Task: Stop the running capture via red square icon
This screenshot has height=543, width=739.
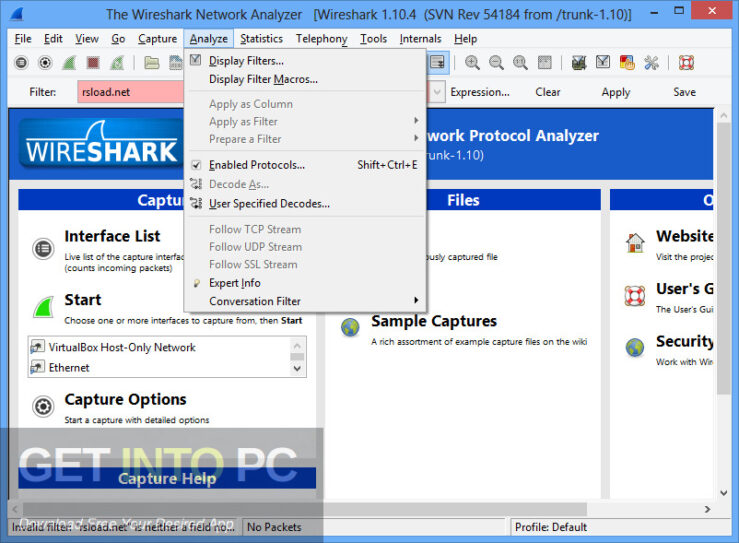Action: (93, 63)
